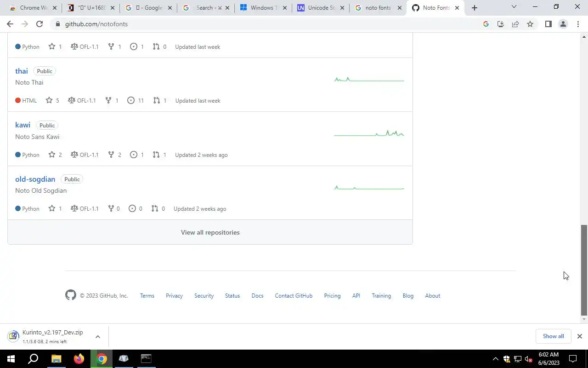Open the Windows Start menu
The image size is (588, 368).
click(10, 359)
